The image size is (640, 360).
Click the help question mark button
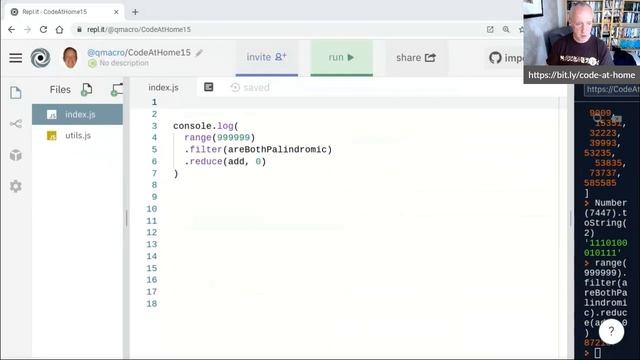tap(611, 331)
